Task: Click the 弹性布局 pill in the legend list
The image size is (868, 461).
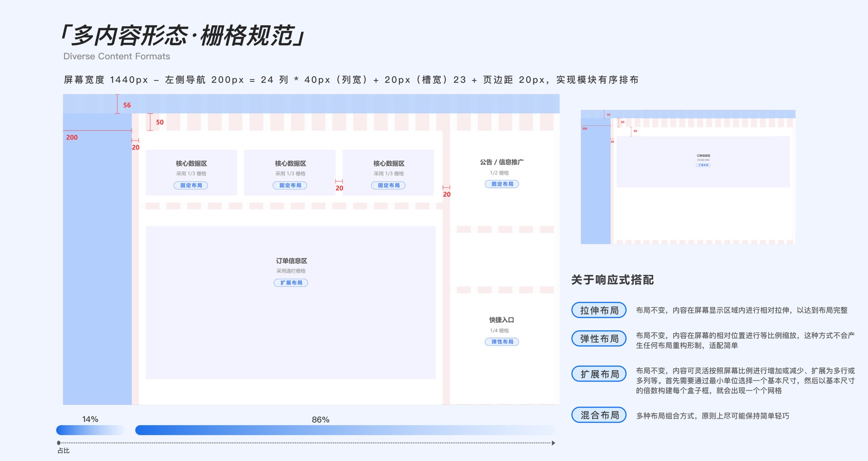Action: (x=599, y=339)
